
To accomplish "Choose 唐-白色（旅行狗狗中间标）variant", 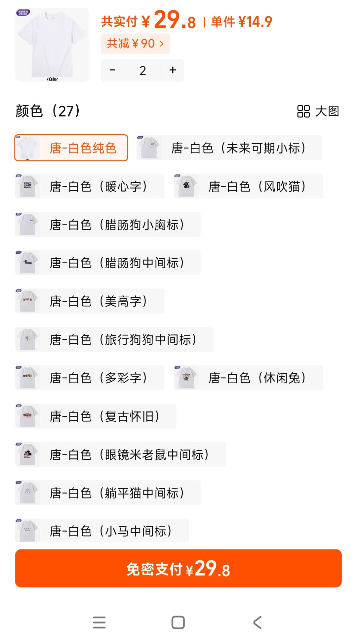I will tap(114, 339).
